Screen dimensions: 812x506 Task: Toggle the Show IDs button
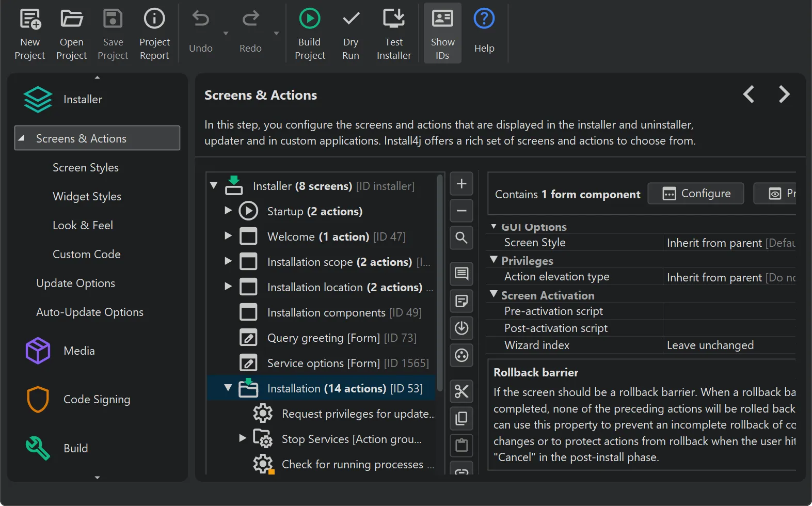pos(442,33)
